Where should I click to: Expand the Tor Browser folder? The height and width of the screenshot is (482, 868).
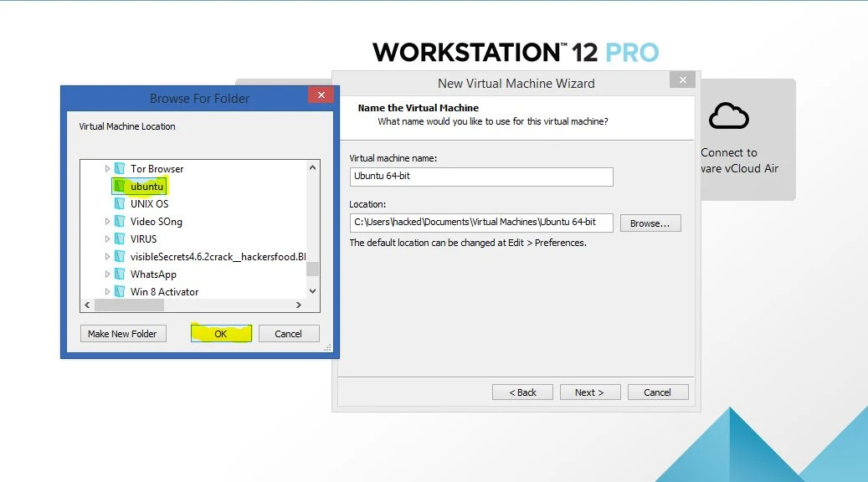coord(107,169)
